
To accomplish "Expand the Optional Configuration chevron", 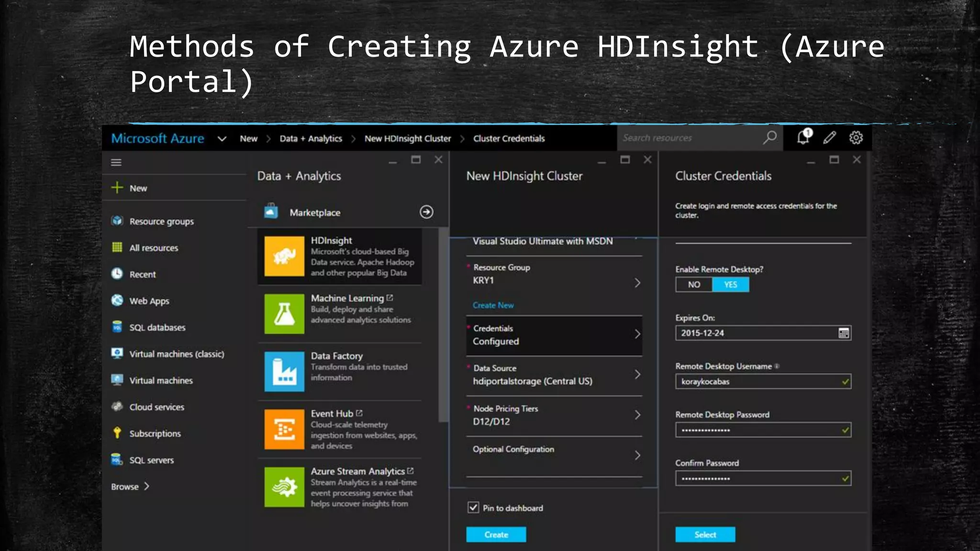I will 637,455.
